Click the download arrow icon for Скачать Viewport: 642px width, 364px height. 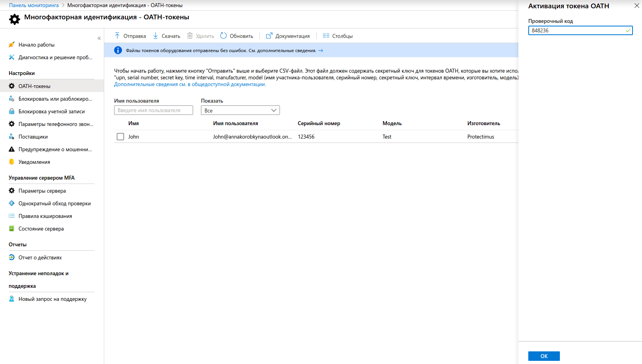click(156, 36)
